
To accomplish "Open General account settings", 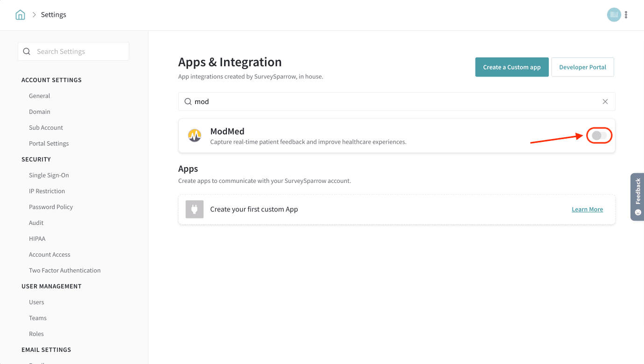I will tap(40, 96).
